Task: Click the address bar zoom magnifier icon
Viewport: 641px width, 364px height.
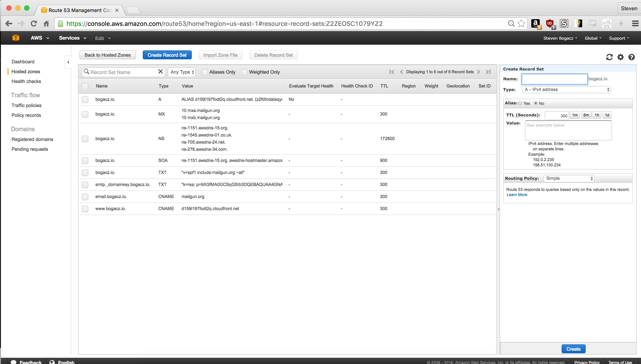Action: click(511, 23)
